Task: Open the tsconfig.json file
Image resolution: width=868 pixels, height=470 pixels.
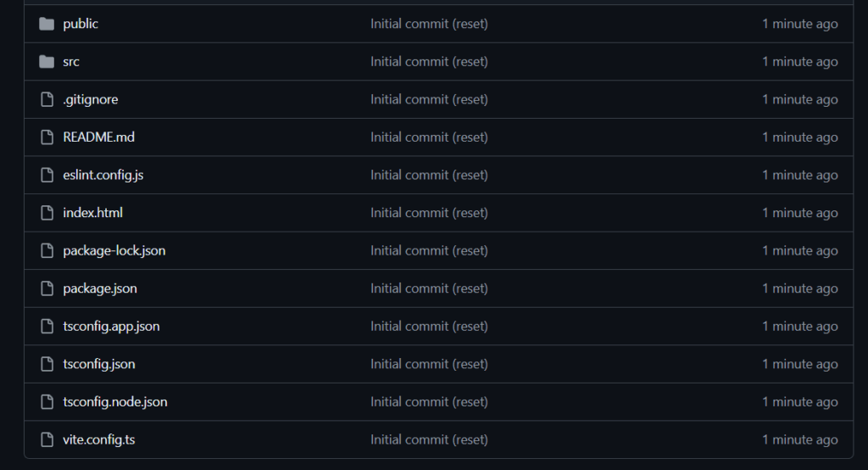Action: click(99, 364)
